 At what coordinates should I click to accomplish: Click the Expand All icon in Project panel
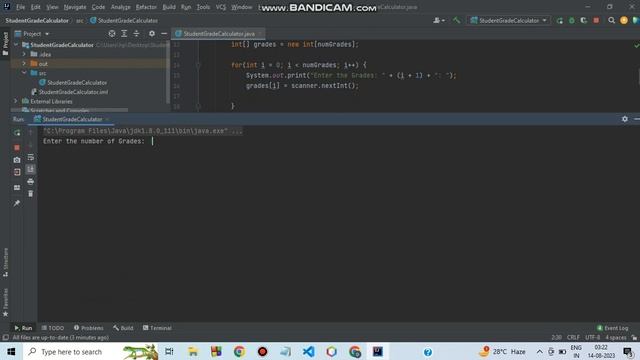point(124,33)
